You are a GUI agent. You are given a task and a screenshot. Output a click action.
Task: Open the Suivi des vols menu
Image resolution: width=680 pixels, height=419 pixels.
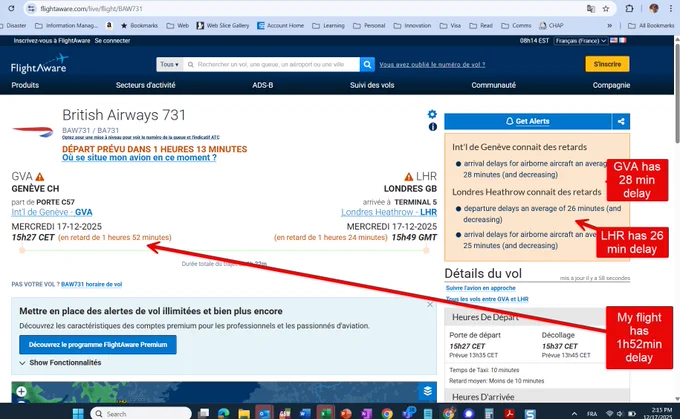click(x=372, y=85)
